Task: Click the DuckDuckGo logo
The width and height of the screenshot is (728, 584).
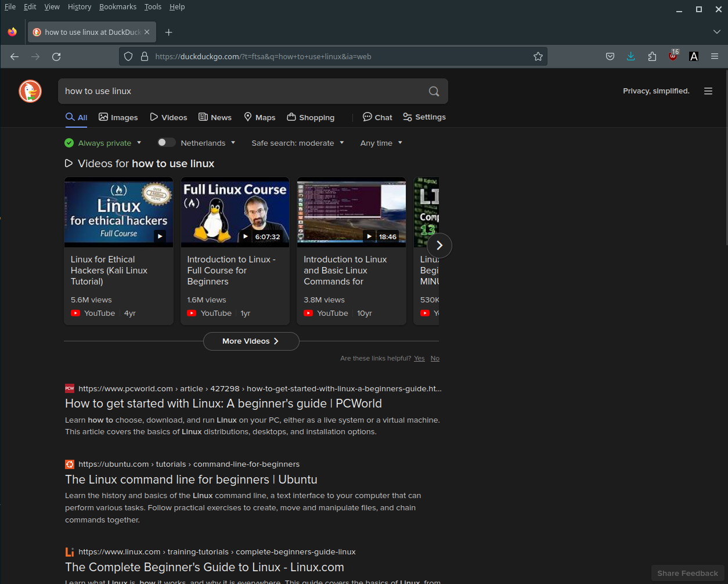Action: pyautogui.click(x=30, y=91)
